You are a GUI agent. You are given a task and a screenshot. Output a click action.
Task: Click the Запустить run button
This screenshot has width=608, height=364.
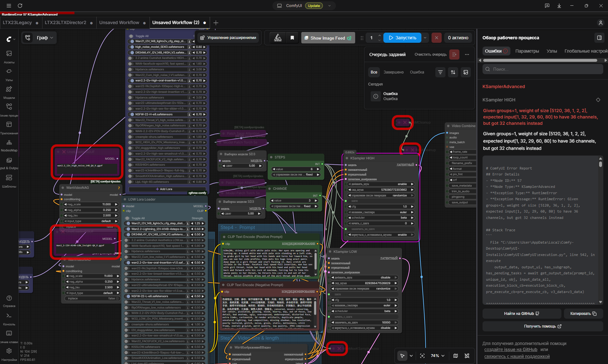click(402, 38)
